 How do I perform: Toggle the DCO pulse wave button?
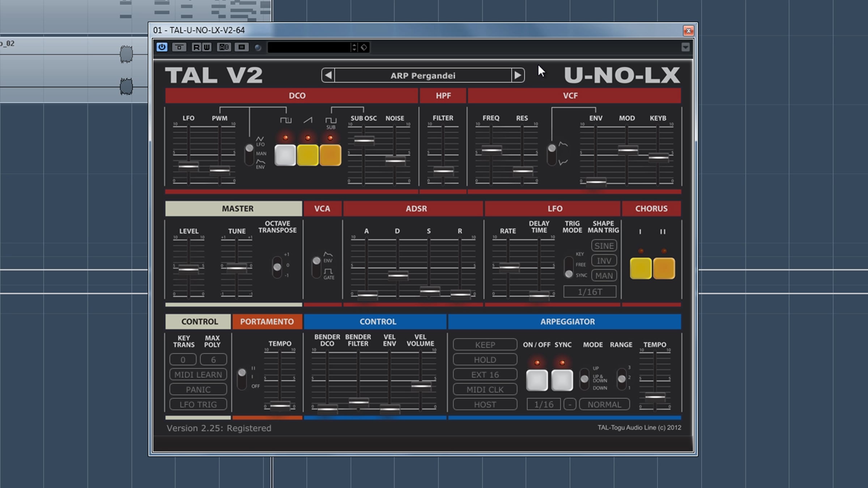click(x=285, y=155)
